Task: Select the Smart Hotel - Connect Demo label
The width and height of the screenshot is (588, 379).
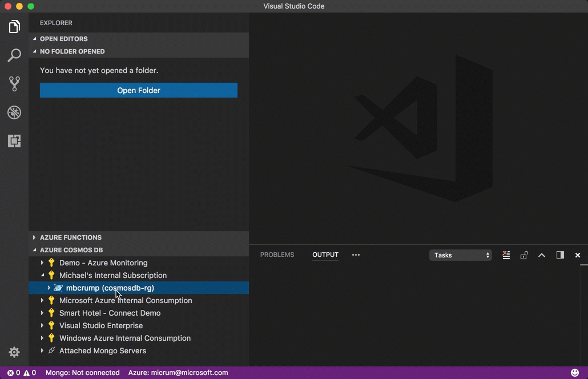Action: (x=110, y=313)
